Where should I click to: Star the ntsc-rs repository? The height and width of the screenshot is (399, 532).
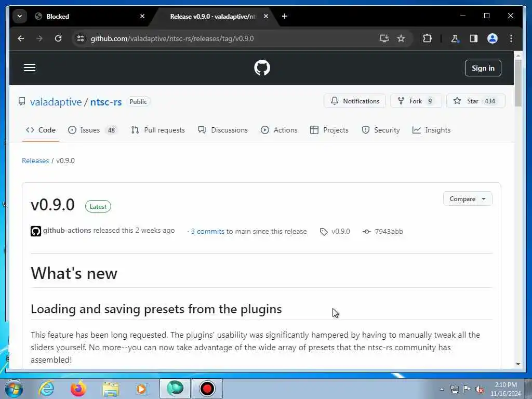[x=476, y=101]
